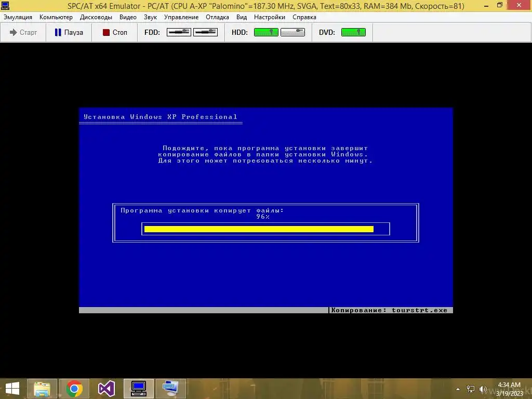Minimize the emulator window
532x399 pixels.
click(486, 5)
